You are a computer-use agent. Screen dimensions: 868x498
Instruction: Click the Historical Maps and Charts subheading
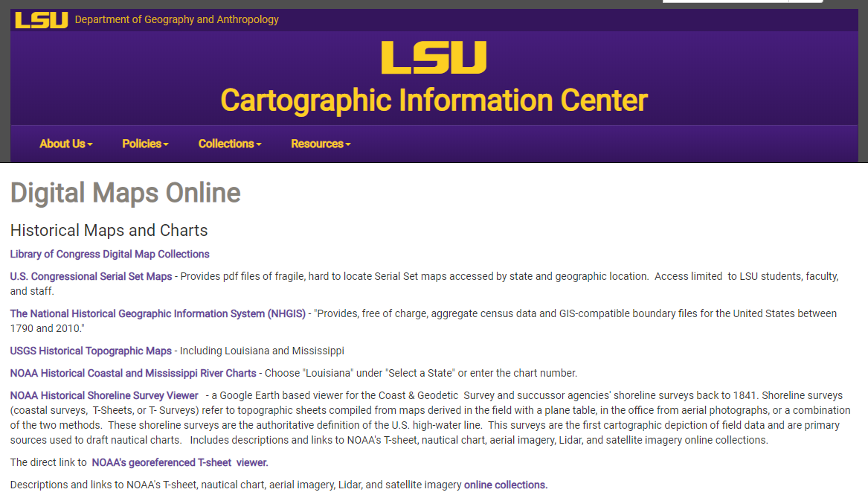109,231
